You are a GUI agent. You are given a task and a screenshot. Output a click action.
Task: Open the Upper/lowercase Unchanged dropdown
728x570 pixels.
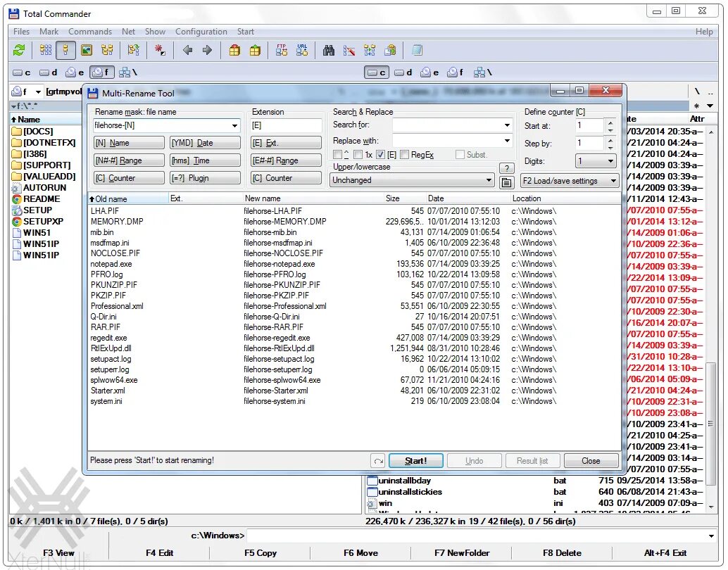[412, 180]
